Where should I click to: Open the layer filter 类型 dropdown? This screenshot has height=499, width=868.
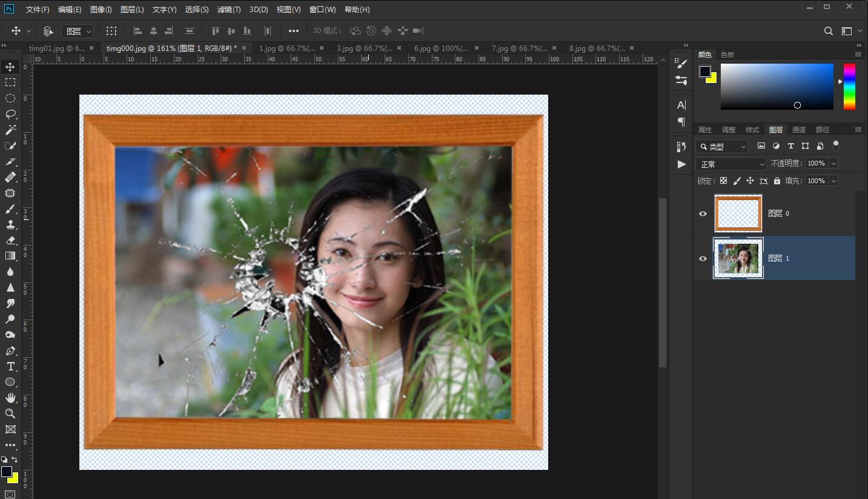coord(722,146)
